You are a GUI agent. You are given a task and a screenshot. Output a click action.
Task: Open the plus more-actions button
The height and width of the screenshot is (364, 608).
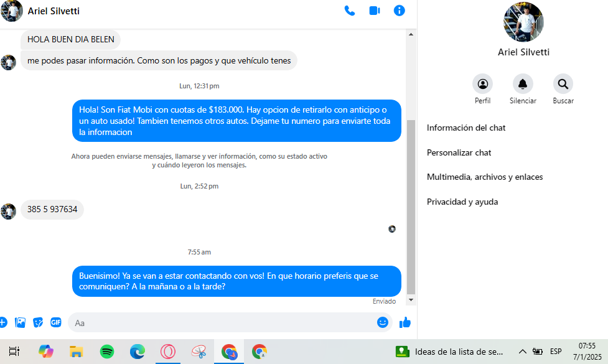[2, 322]
